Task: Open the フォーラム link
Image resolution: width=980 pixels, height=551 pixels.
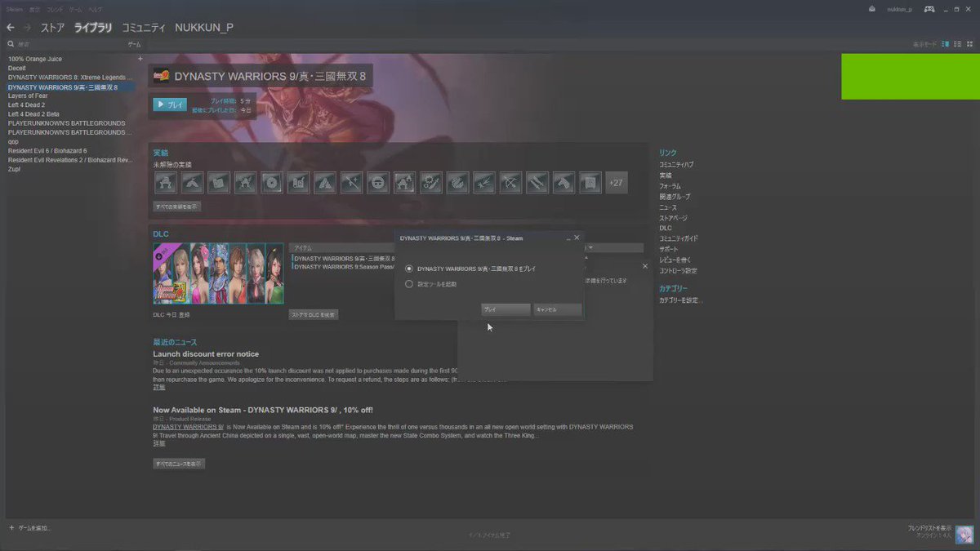Action: coord(670,186)
